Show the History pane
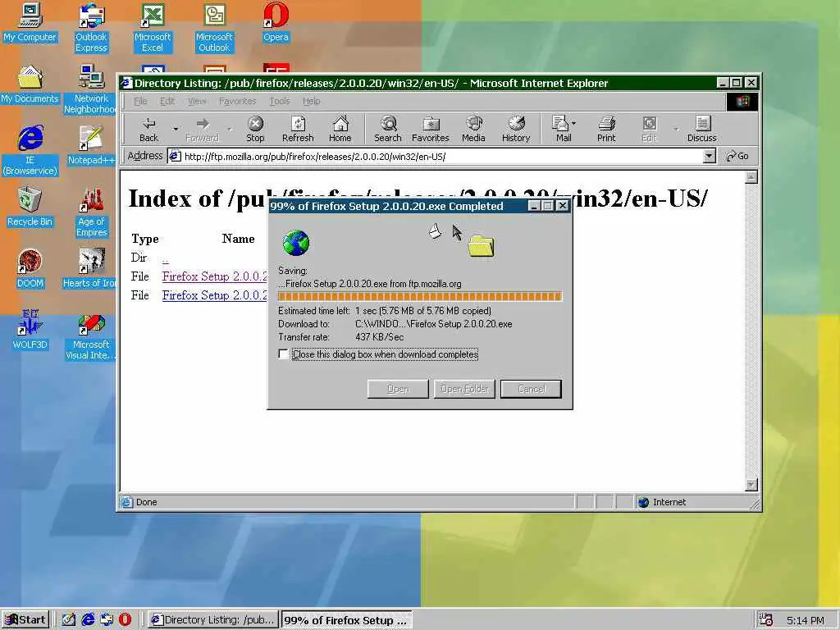The height and width of the screenshot is (630, 840). 516,129
